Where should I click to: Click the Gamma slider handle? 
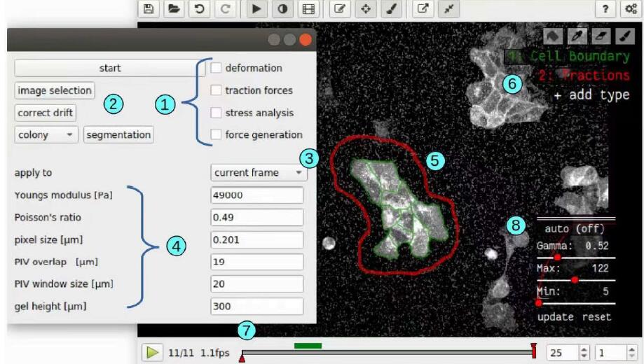pos(558,257)
